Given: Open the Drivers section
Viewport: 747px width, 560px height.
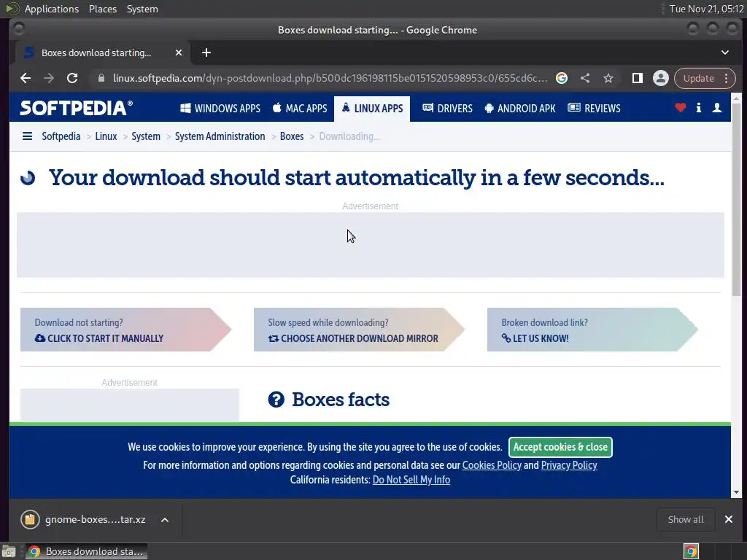Looking at the screenshot, I should (447, 108).
